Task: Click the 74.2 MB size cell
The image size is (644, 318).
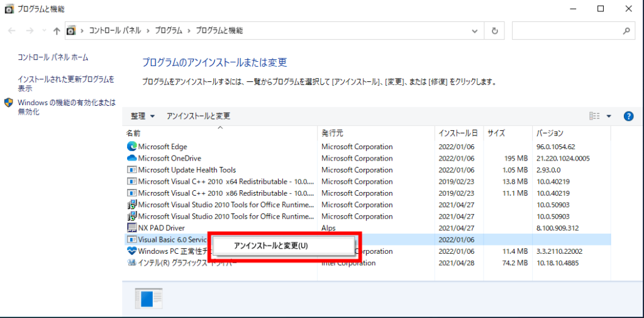Action: click(515, 263)
